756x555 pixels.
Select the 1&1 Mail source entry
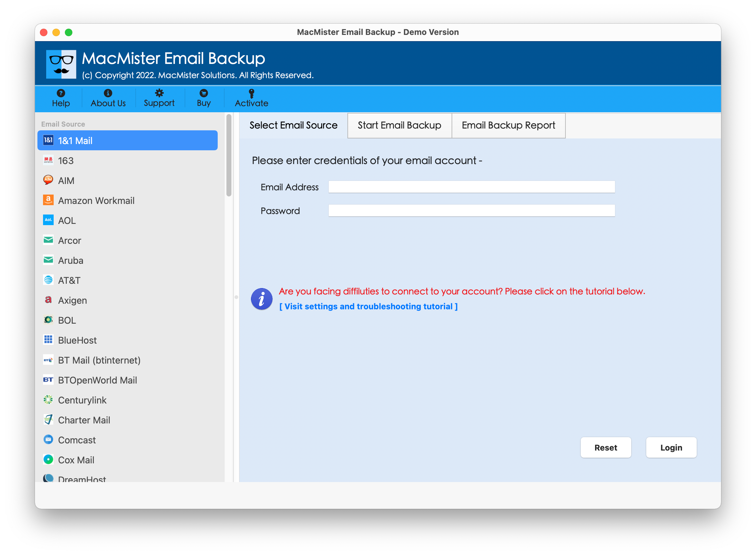[x=128, y=140]
